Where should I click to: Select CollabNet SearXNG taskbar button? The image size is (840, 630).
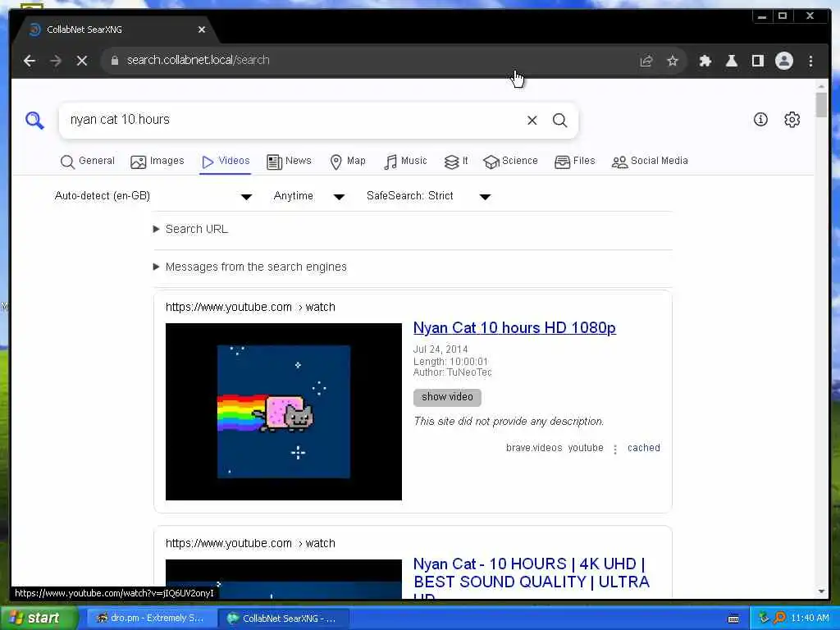click(x=282, y=619)
